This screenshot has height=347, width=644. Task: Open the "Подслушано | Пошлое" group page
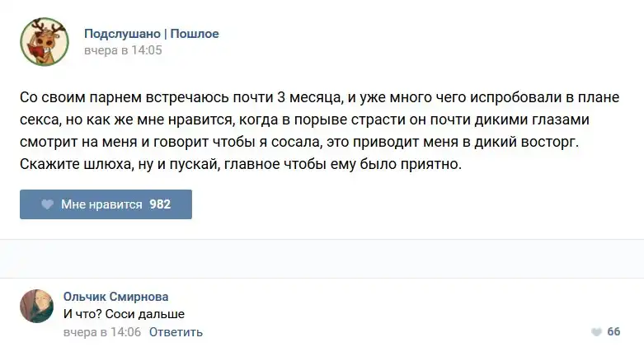click(x=151, y=34)
